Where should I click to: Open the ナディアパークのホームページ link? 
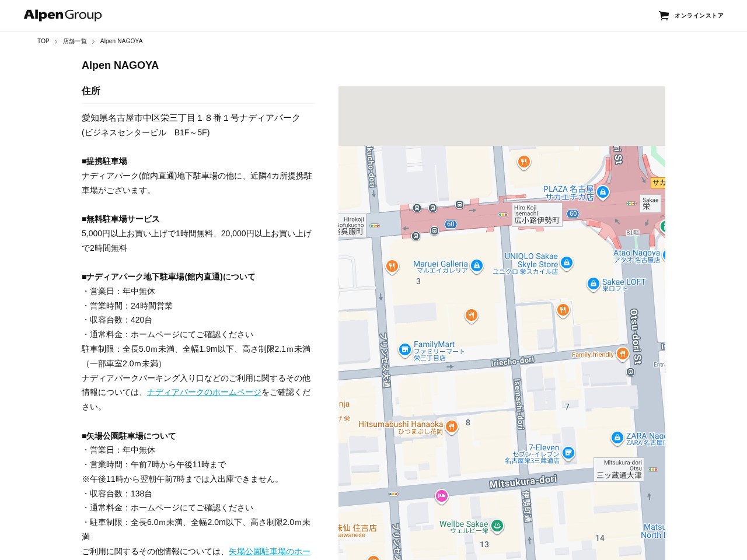point(204,392)
